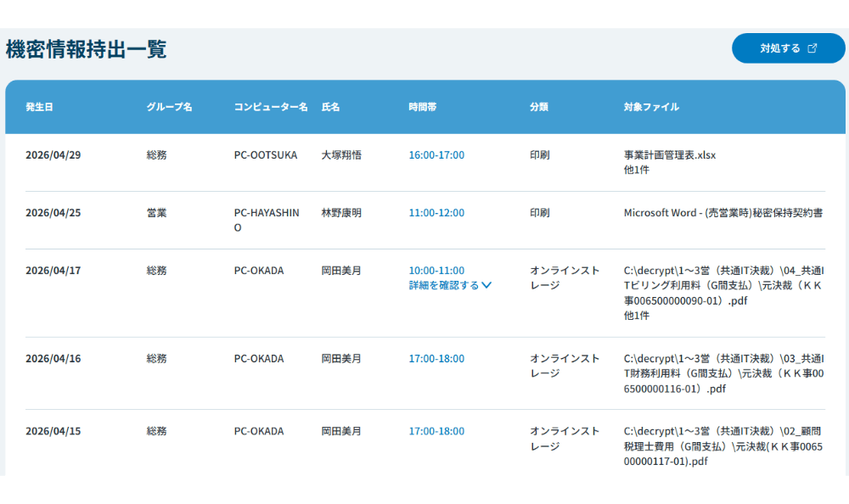The width and height of the screenshot is (849, 504).
Task: Select the date 2026/04/15
Action: point(53,431)
